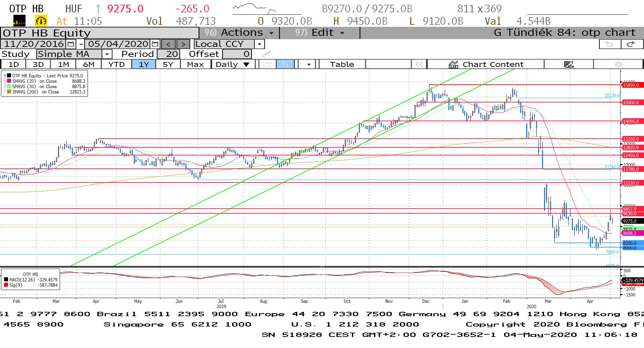
Task: Click the G Tündiék 84: otp chart title
Action: [565, 33]
